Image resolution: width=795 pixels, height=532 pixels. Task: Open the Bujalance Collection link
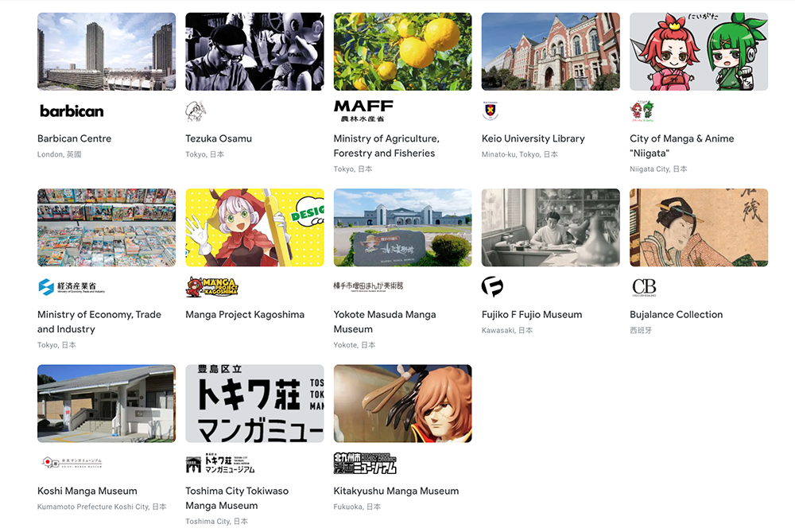click(x=677, y=314)
